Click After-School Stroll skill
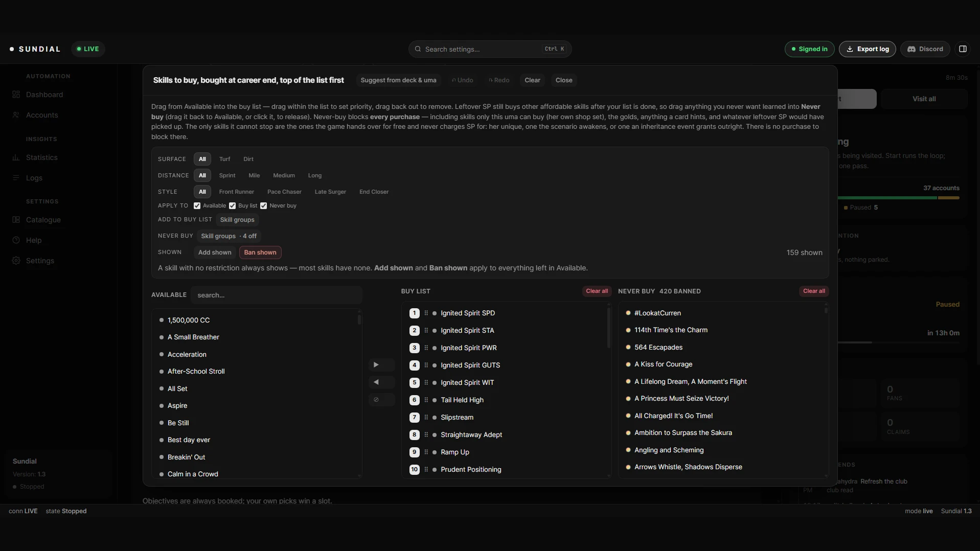 pos(196,372)
